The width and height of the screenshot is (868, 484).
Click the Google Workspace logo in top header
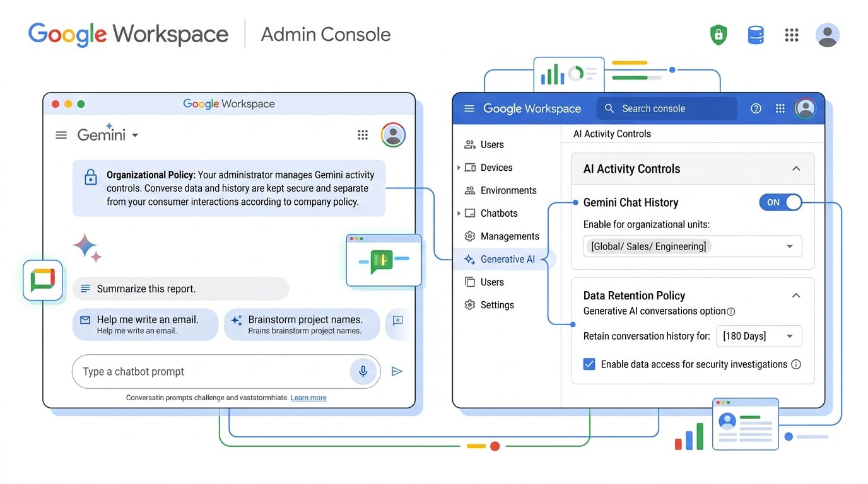pyautogui.click(x=128, y=35)
